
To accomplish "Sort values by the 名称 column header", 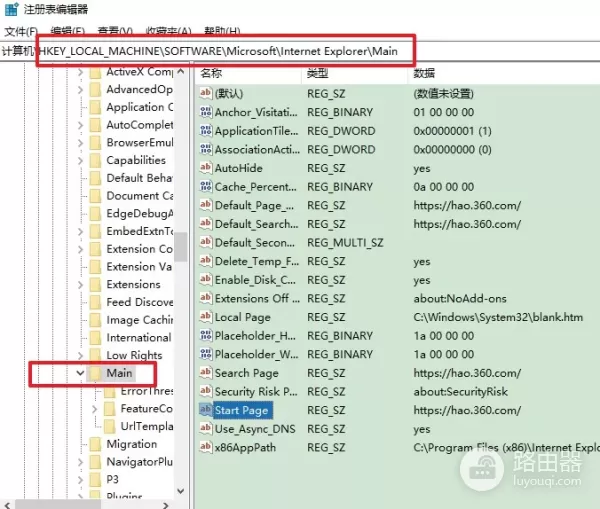I will pyautogui.click(x=212, y=74).
